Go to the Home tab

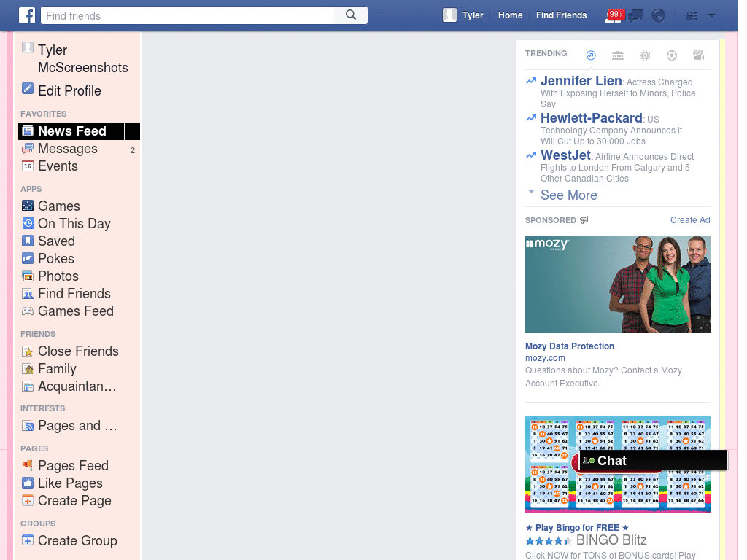(510, 15)
